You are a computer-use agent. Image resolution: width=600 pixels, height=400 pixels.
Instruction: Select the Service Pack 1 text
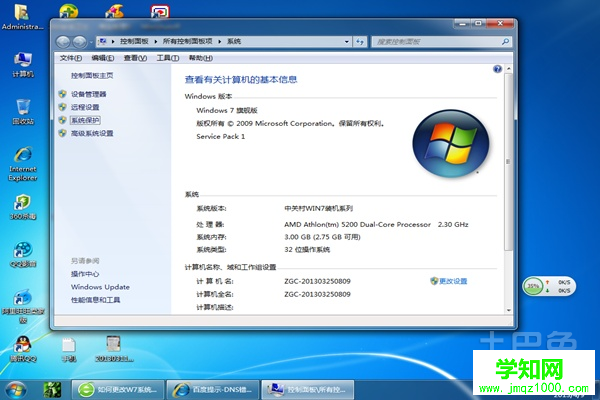220,136
